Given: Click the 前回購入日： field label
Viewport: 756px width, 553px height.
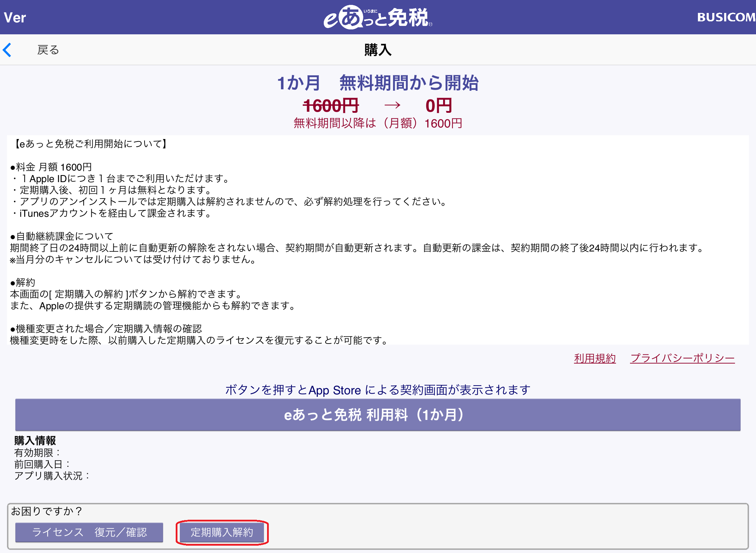Looking at the screenshot, I should pyautogui.click(x=42, y=464).
